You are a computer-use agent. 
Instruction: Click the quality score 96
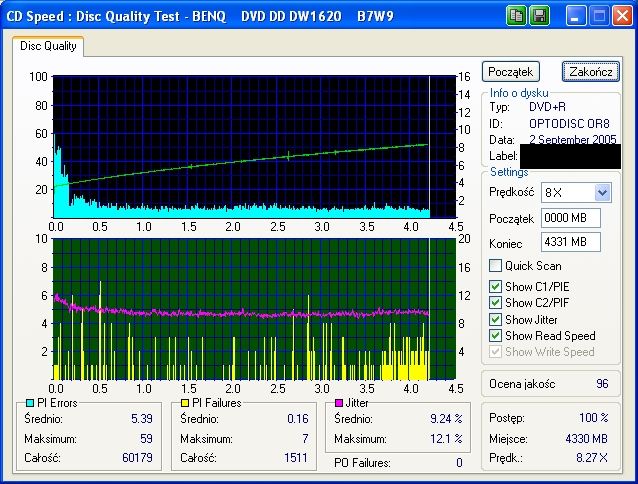tap(602, 384)
